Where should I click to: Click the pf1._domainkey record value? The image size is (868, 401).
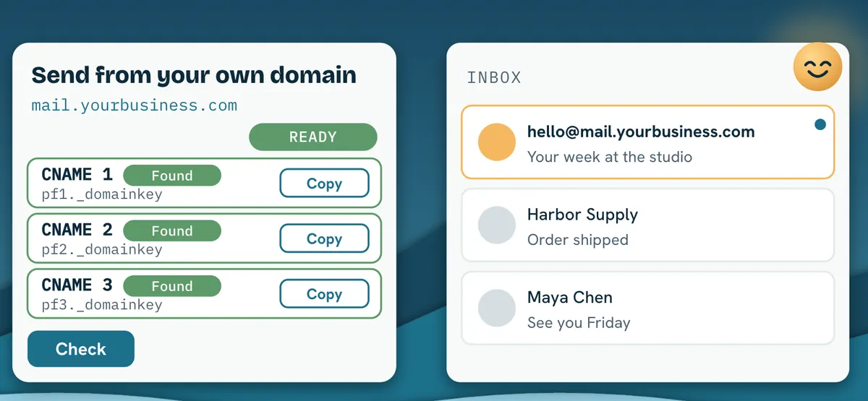pyautogui.click(x=102, y=194)
